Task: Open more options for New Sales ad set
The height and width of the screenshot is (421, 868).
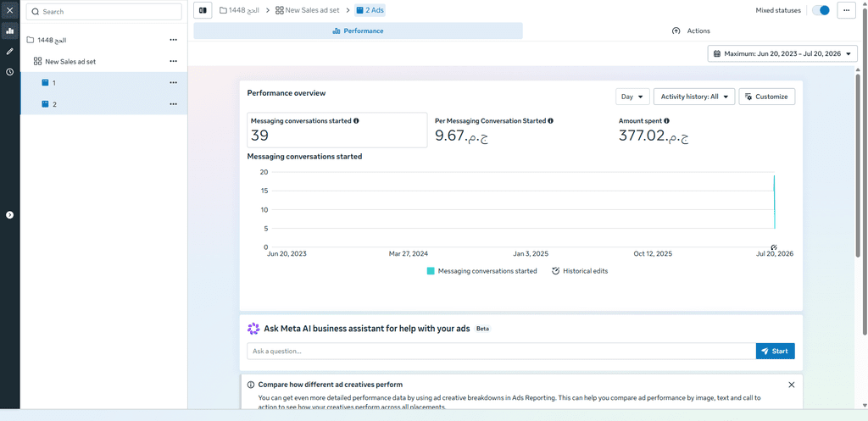Action: [173, 61]
